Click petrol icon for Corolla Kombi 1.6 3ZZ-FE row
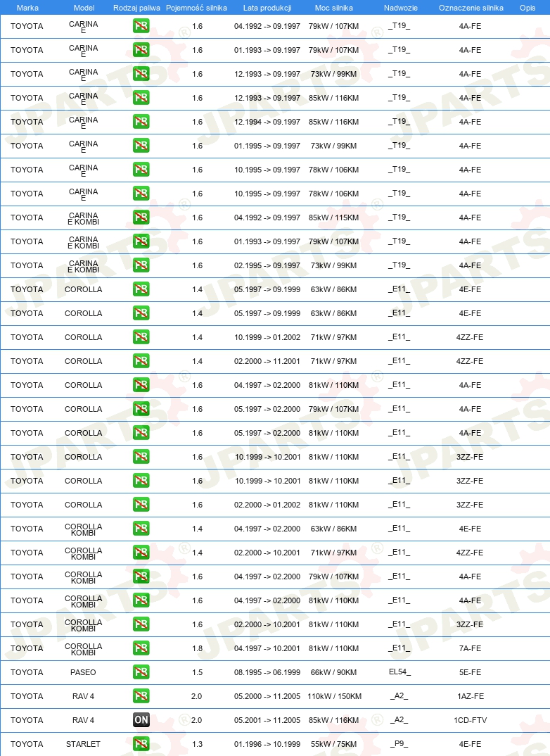Viewport: 550px width, 756px height. click(x=141, y=624)
